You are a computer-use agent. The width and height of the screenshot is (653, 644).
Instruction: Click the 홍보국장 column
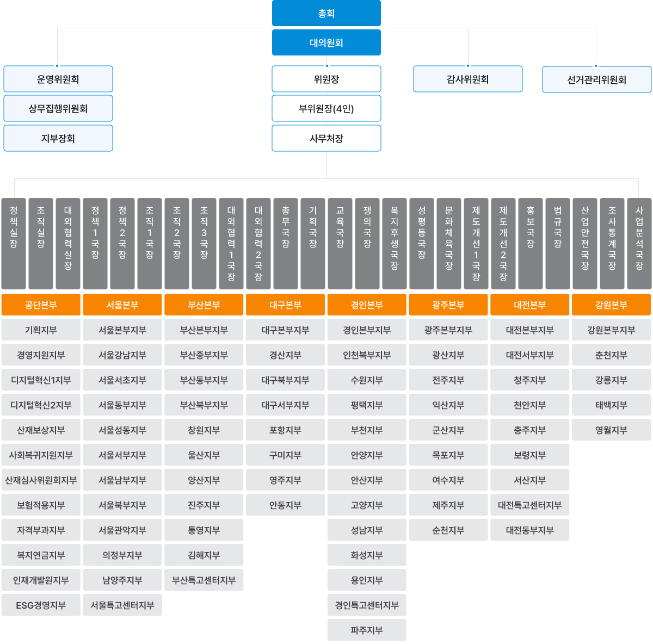point(531,244)
